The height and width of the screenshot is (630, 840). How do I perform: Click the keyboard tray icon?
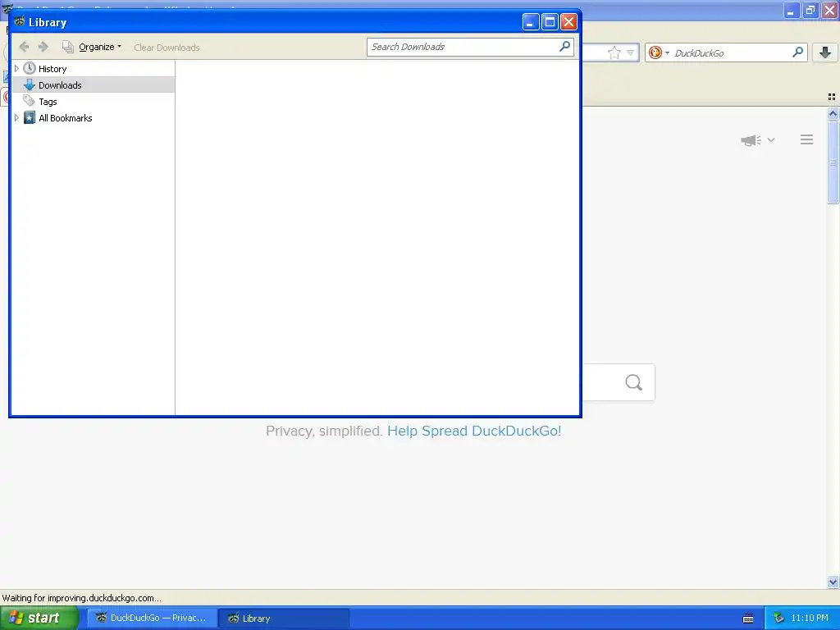(x=748, y=619)
